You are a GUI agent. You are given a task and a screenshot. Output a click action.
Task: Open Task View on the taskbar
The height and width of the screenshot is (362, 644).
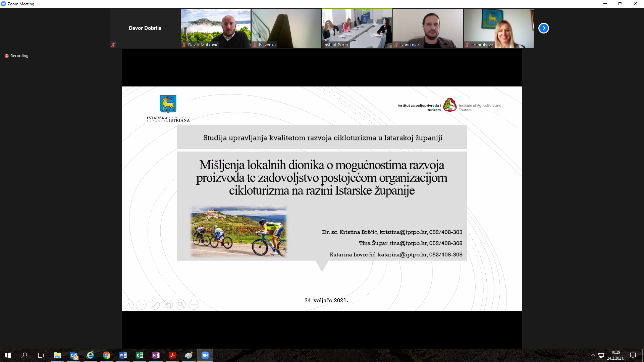40,355
